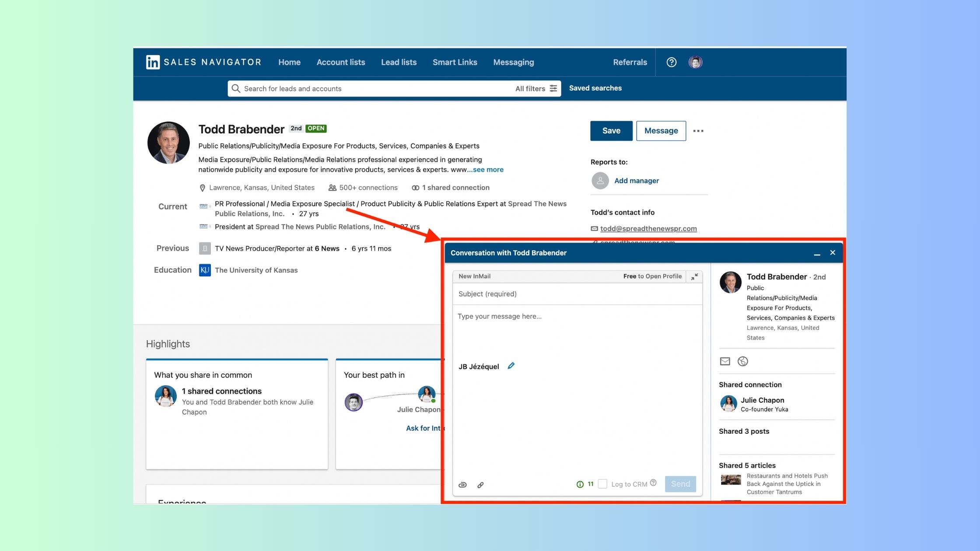Screen dimensions: 980x551
Task: Click the pencil edit icon next to JB Jézéquel
Action: tap(511, 365)
